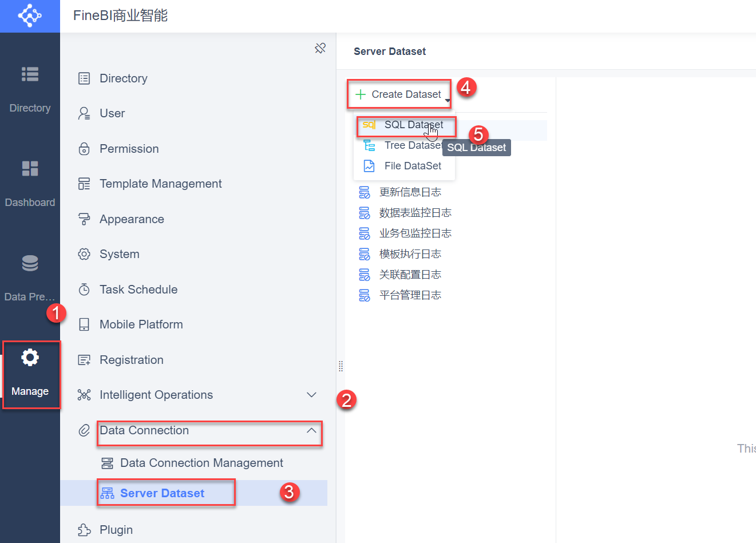Image resolution: width=756 pixels, height=543 pixels.
Task: Click the Mobile Platform tablet icon
Action: 84,324
